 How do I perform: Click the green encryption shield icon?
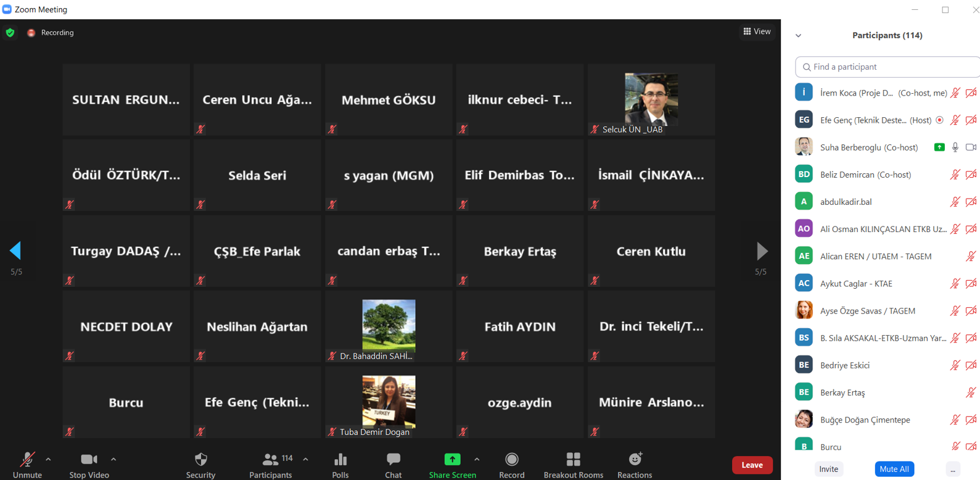coord(10,33)
